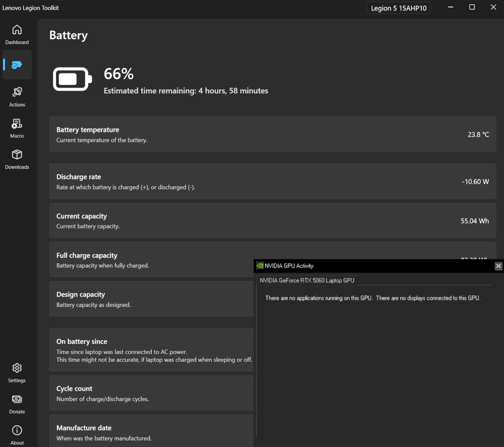Click the Donate icon
The height and width of the screenshot is (447, 504).
17,403
